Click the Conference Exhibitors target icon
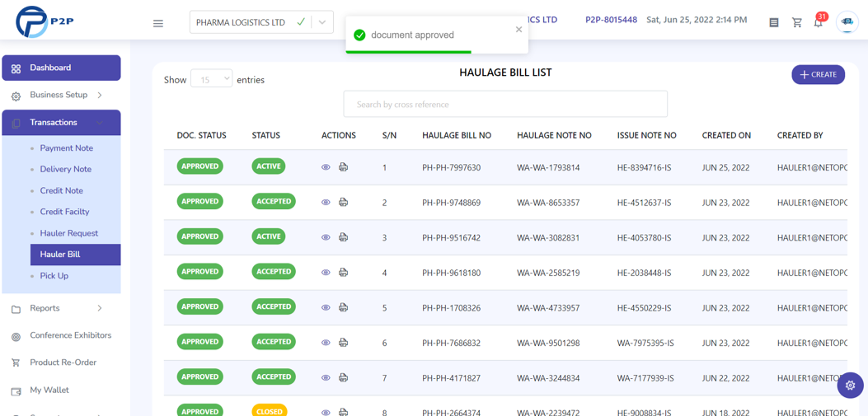This screenshot has width=868, height=416. coord(16,336)
